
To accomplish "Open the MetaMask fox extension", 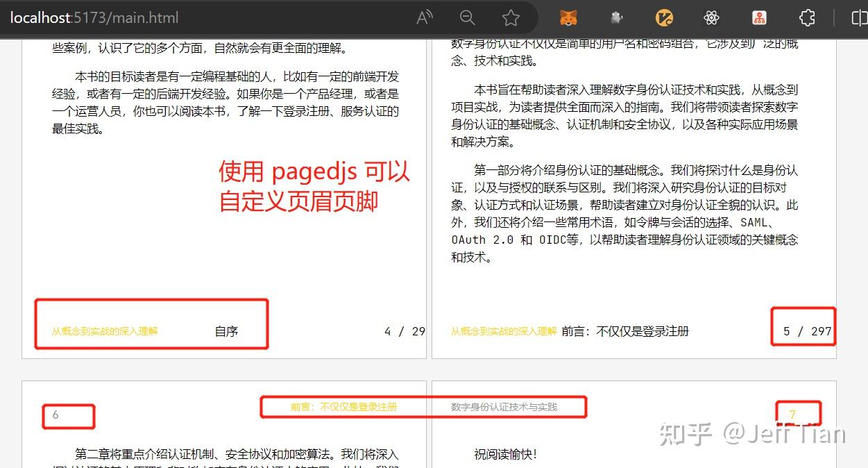I will click(568, 18).
